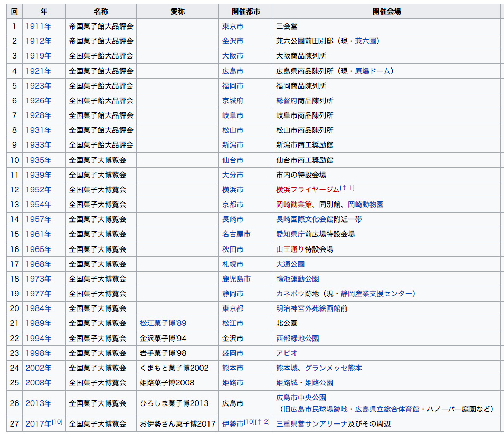
Task: Click the 岡崎勧業館 red link
Action: point(294,204)
